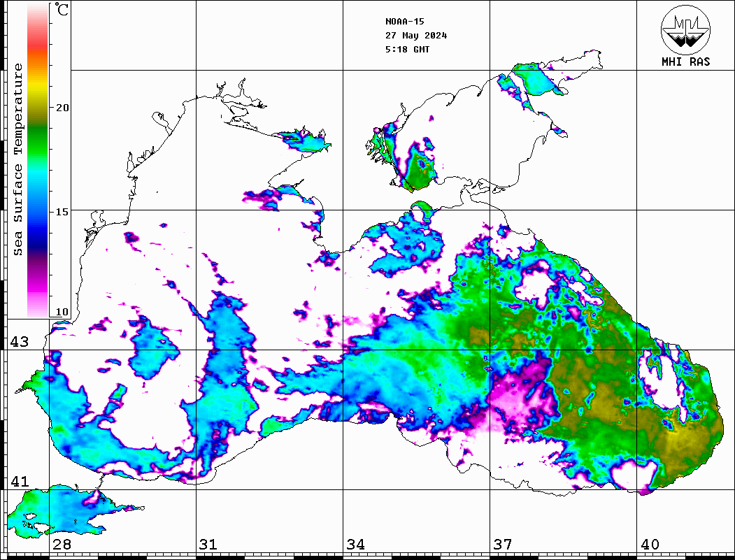The image size is (735, 560).
Task: Click the '°C' unit label
Action: pyautogui.click(x=62, y=9)
